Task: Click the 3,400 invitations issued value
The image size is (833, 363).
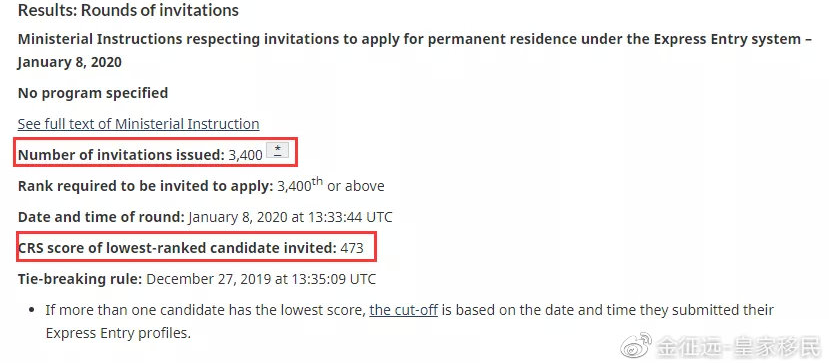Action: 245,155
